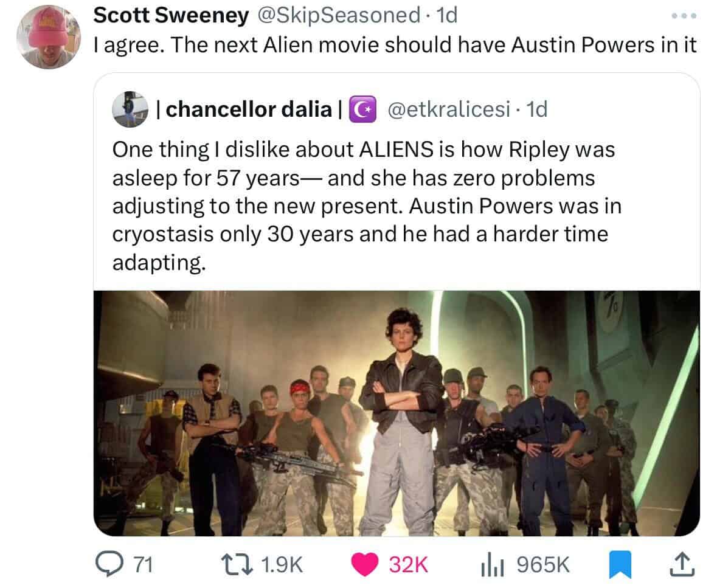The width and height of the screenshot is (717, 588).
Task: Open Scott Sweeney's profile avatar
Action: (49, 37)
